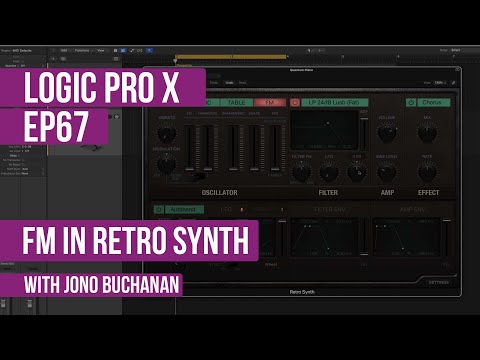
Task: Click the Quantize parameter in inspector
Action: [x=15, y=66]
